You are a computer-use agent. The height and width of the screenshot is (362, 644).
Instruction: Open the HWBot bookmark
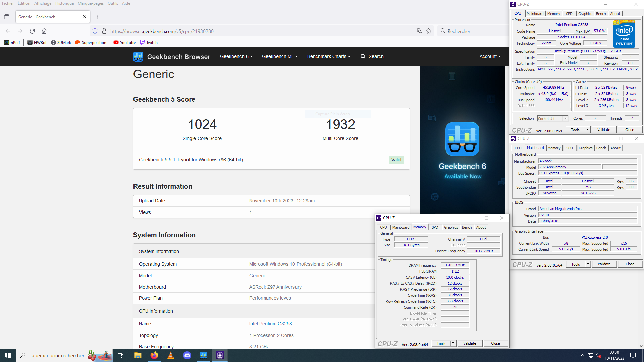[37, 43]
